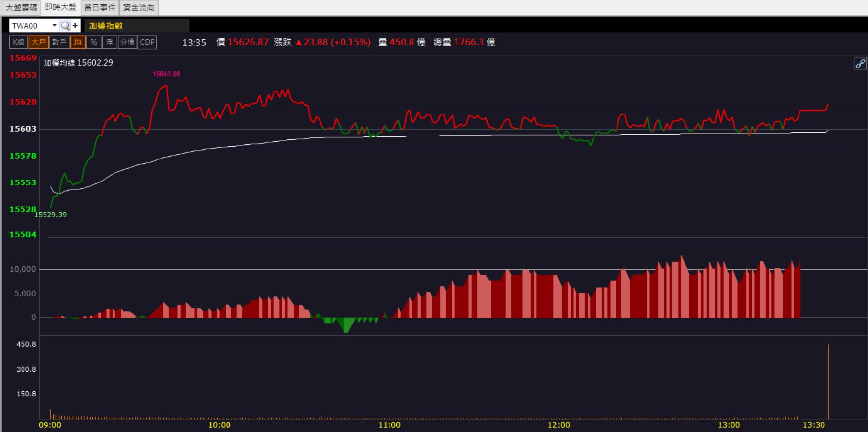
Task: Open the 資金流向 tab
Action: click(139, 7)
